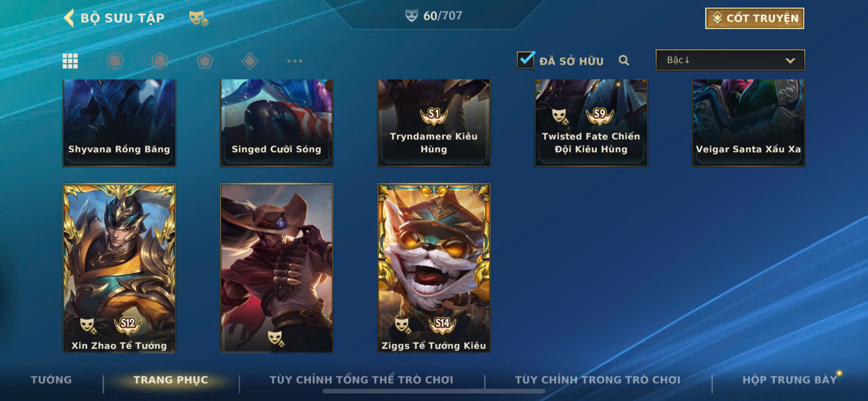Open more filters via three dots
This screenshot has width=868, height=401.
(x=295, y=61)
